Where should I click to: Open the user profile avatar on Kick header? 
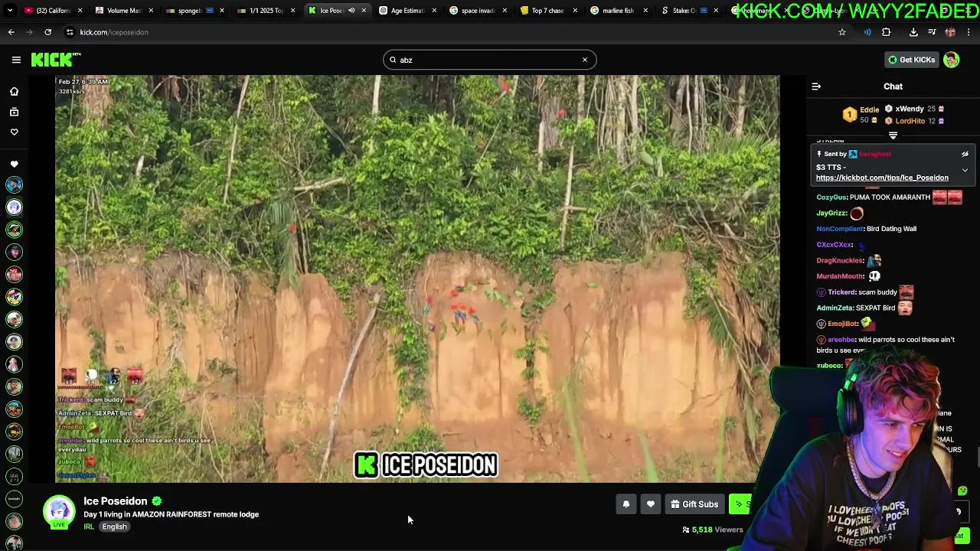tap(952, 60)
